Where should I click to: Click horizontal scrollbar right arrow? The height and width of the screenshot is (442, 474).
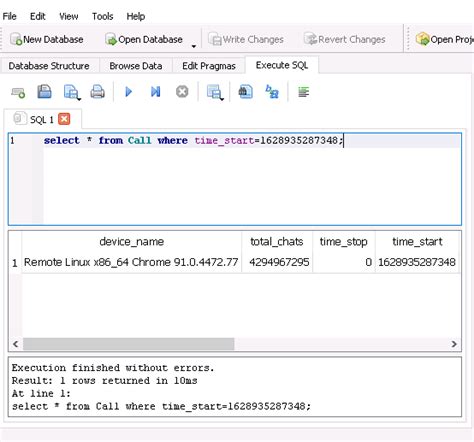click(454, 344)
